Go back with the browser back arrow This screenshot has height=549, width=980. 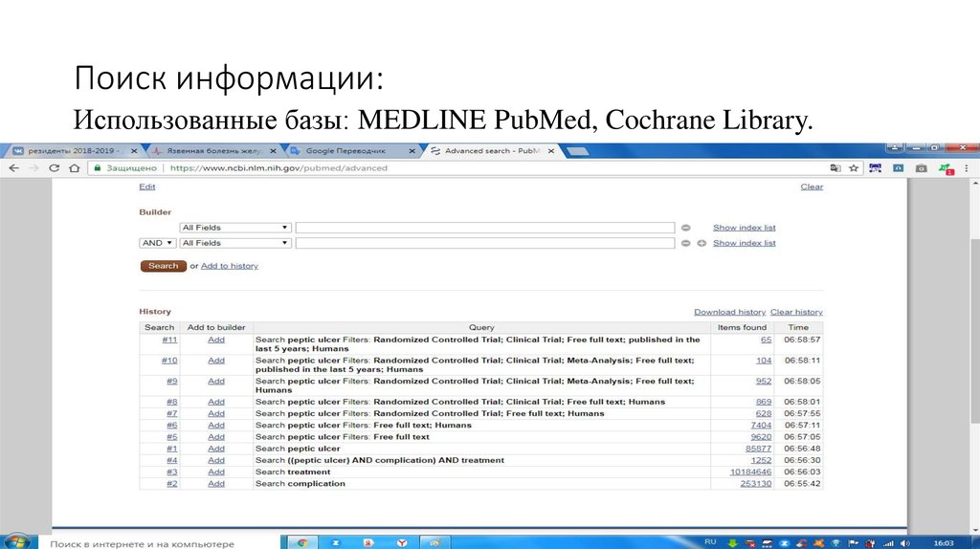tap(13, 168)
